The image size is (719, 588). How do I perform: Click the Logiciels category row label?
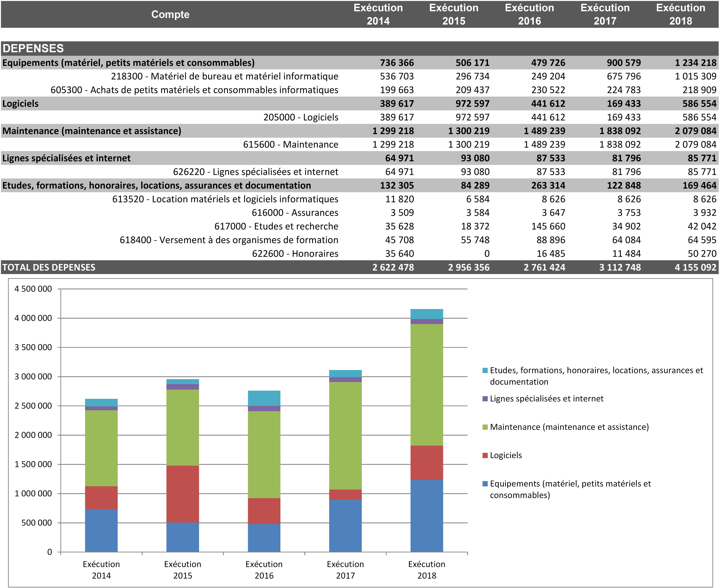(x=20, y=104)
